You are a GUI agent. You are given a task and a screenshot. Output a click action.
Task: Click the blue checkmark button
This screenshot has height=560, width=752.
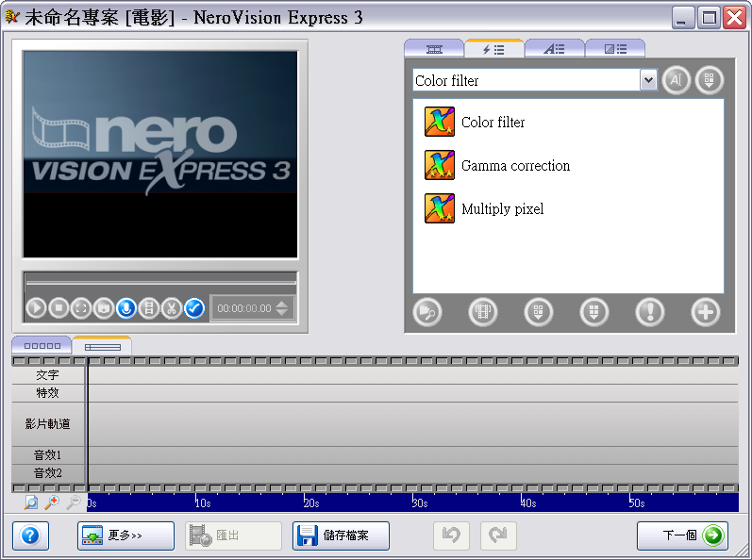tap(194, 308)
